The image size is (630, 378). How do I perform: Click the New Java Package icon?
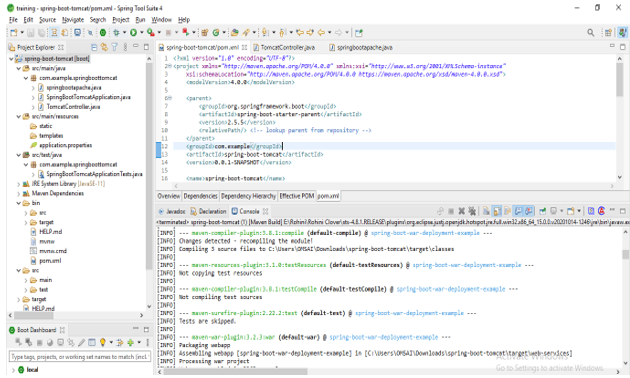[x=205, y=33]
